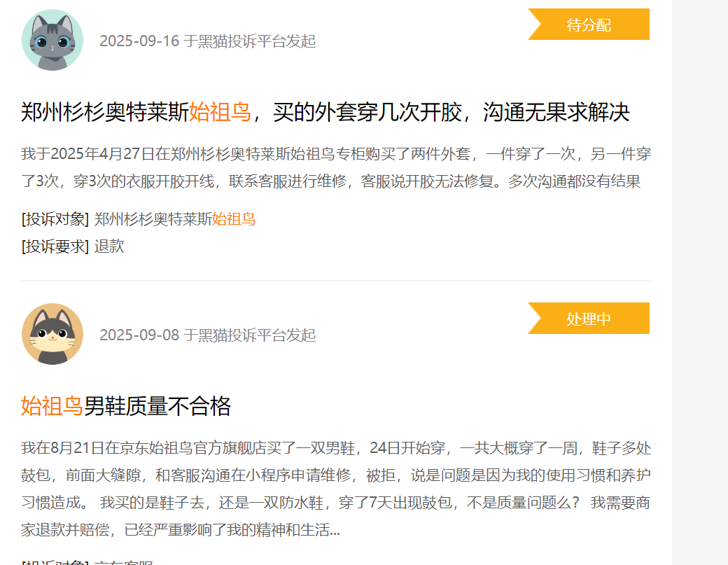
Task: Click the grey cat avatar with blue eyes
Action: tap(52, 40)
